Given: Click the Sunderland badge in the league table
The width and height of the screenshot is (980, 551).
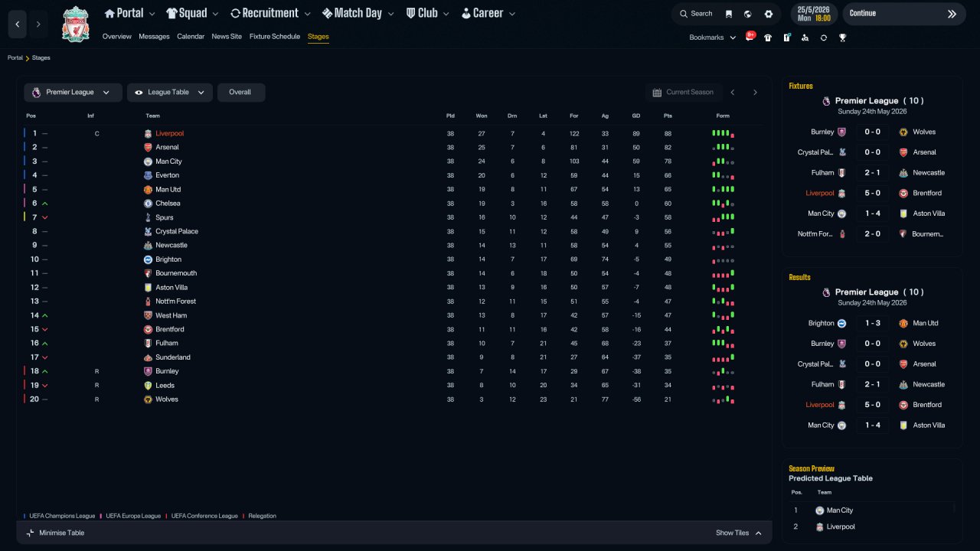Looking at the screenshot, I should point(149,357).
